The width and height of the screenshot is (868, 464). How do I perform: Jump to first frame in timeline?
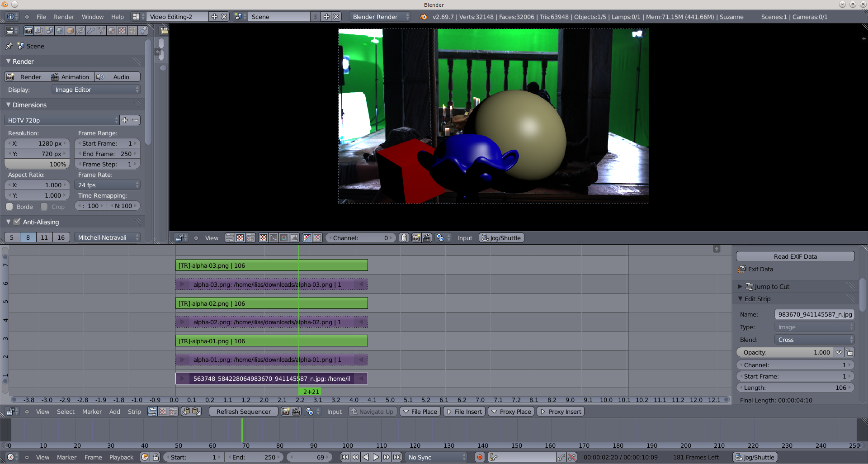click(x=345, y=457)
